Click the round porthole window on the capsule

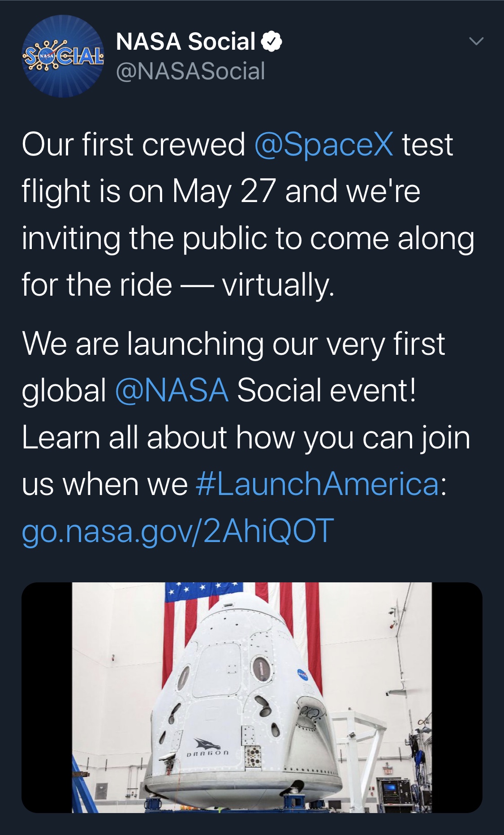pyautogui.click(x=261, y=668)
